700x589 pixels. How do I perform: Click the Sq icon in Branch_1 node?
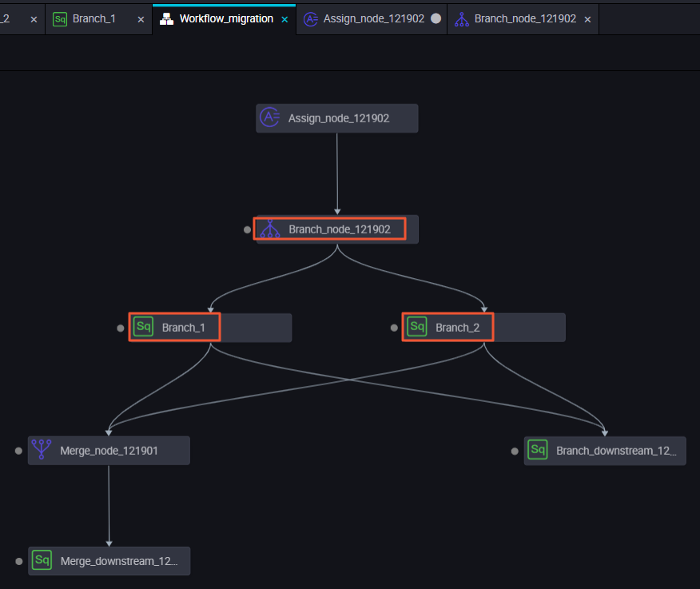point(143,327)
